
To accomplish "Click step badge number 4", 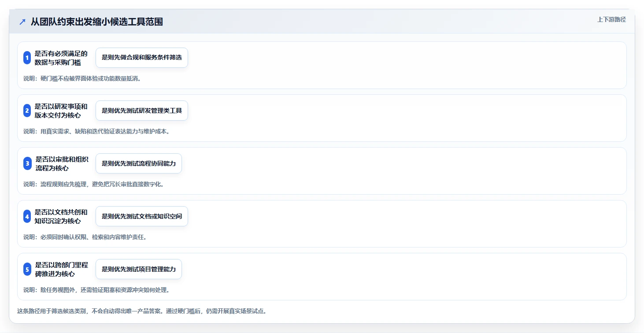I will pyautogui.click(x=27, y=216).
